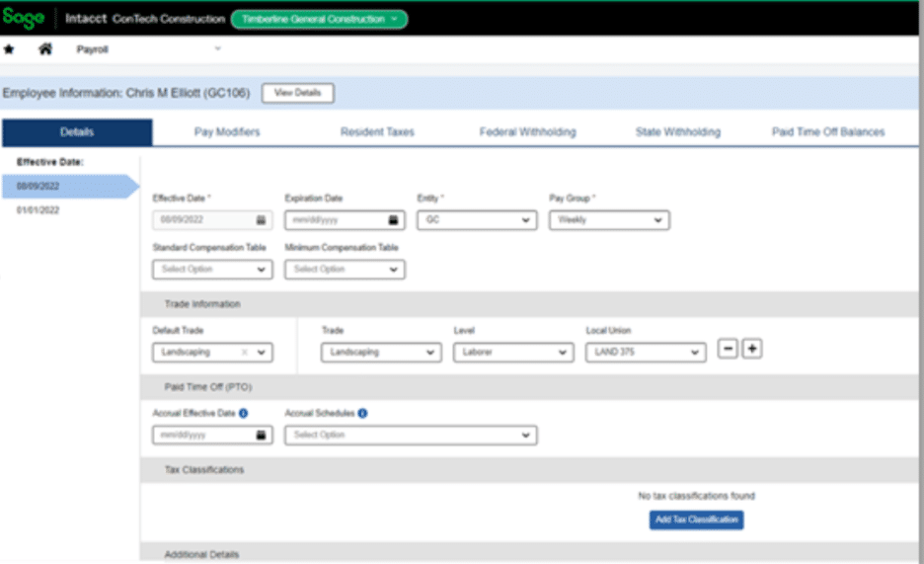The width and height of the screenshot is (924, 564).
Task: Open Accrual Effective Date calendar icon
Action: (x=261, y=435)
